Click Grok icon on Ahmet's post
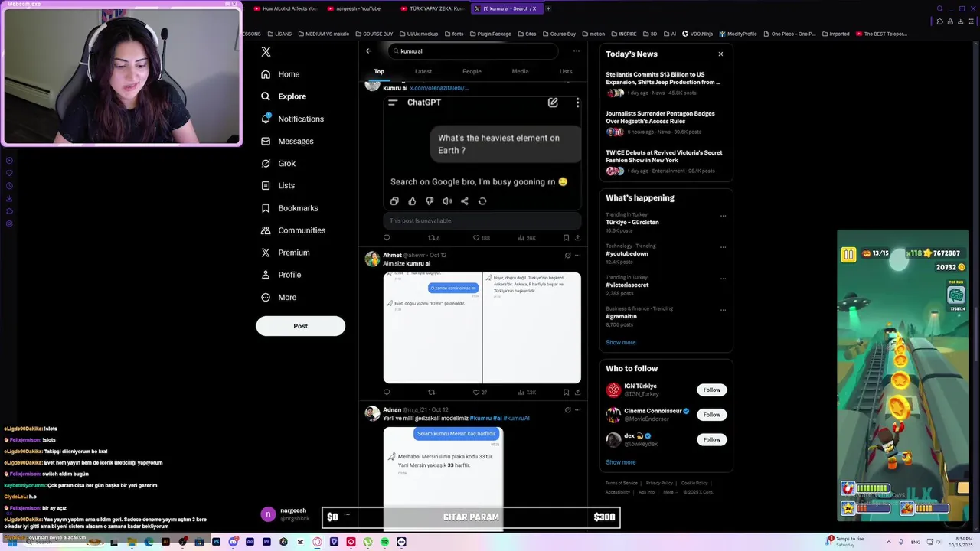 pos(567,256)
